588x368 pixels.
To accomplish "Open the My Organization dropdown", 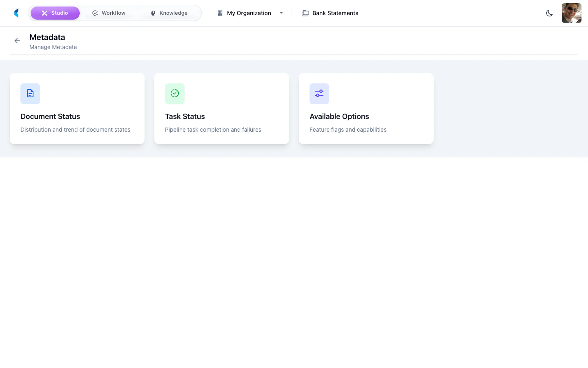I will point(249,13).
